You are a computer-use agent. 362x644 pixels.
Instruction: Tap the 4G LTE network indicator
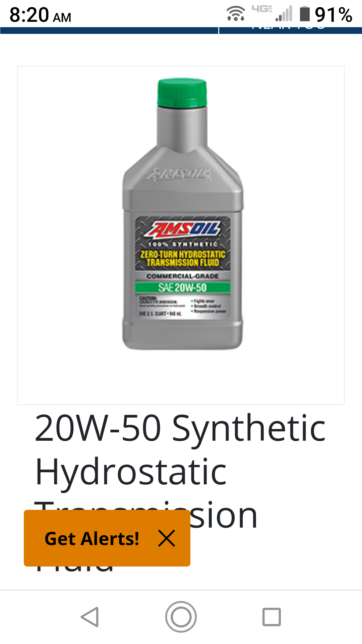262,9
